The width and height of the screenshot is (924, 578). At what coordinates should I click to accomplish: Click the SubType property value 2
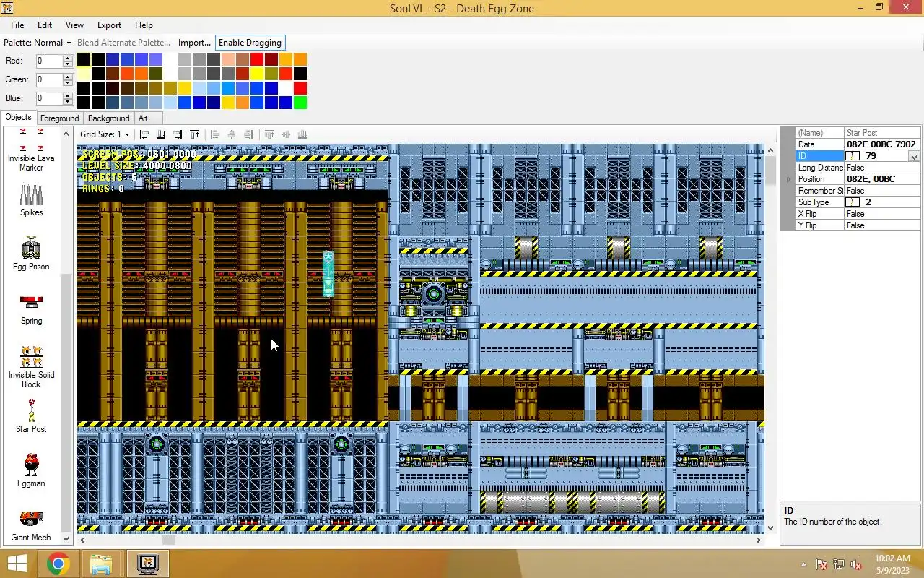882,202
